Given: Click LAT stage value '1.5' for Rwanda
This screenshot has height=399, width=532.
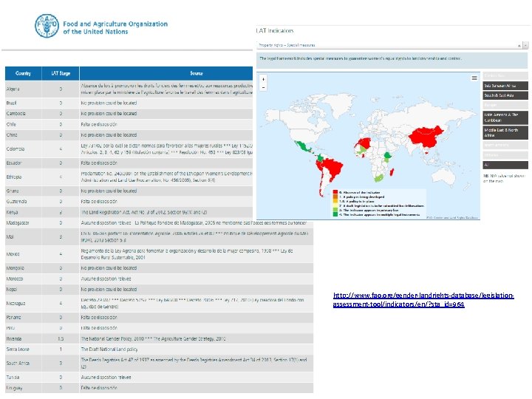Looking at the screenshot, I should pyautogui.click(x=61, y=338).
